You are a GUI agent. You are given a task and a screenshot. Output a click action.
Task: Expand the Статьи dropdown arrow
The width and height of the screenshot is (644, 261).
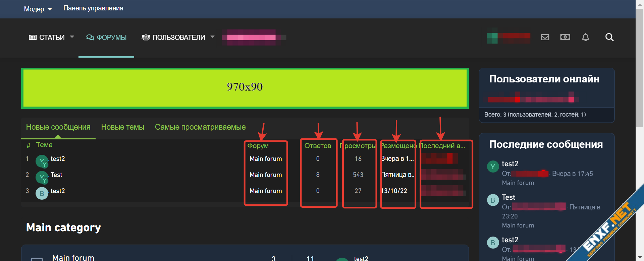72,37
